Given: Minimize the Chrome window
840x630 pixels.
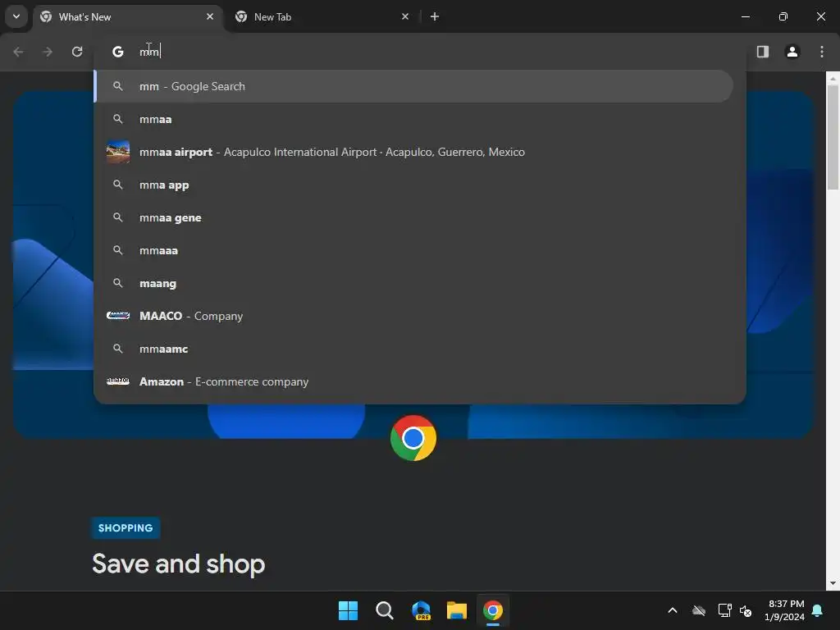Looking at the screenshot, I should [745, 16].
